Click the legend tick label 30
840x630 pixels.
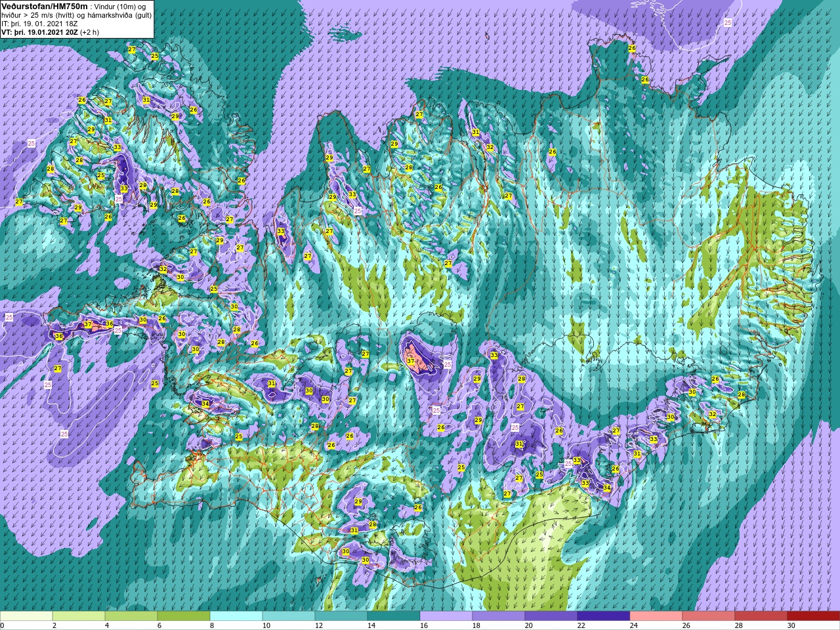pyautogui.click(x=791, y=625)
